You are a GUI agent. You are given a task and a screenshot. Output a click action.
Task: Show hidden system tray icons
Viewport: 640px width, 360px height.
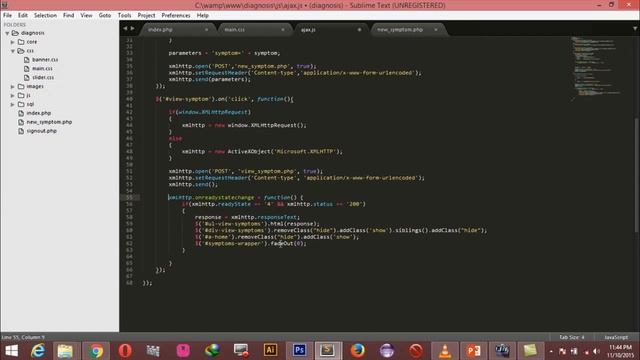tap(551, 351)
